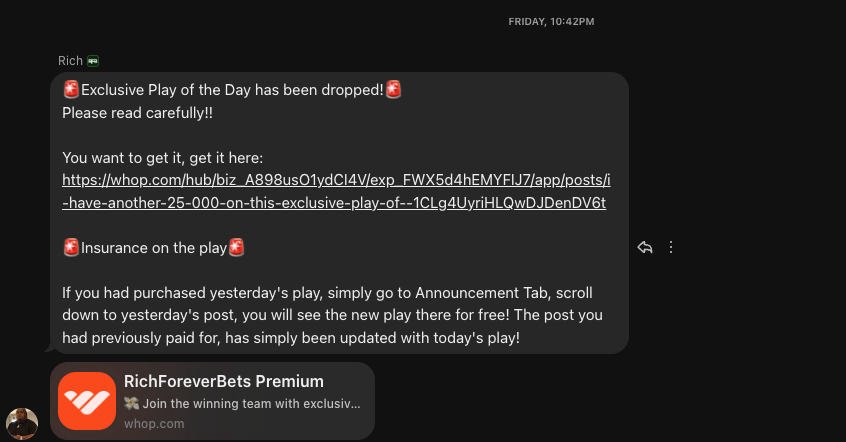Image resolution: width=846 pixels, height=442 pixels.
Task: Click the orange Whop logo in link preview
Action: pos(86,400)
